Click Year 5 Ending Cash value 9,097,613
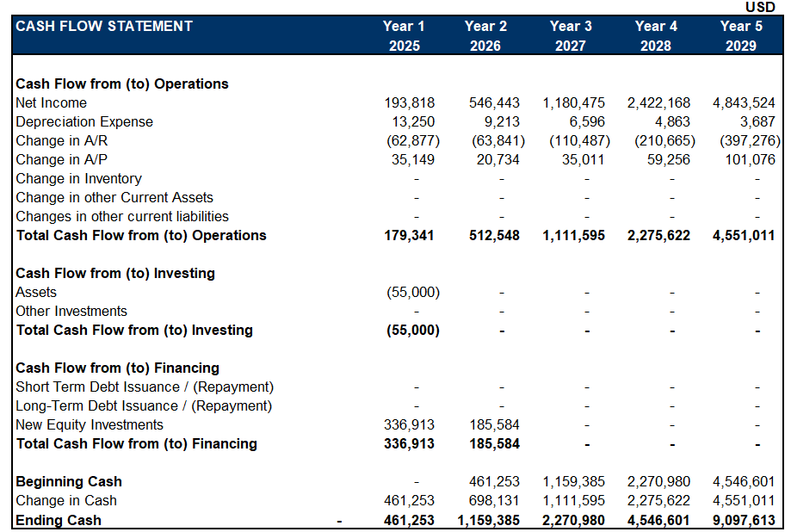This screenshot has height=532, width=791. (x=744, y=520)
